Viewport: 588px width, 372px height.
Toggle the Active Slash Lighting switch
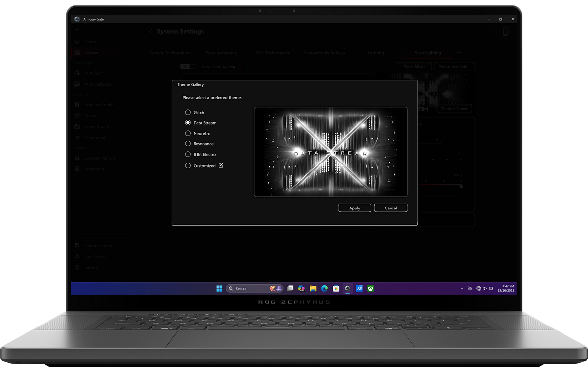click(187, 67)
